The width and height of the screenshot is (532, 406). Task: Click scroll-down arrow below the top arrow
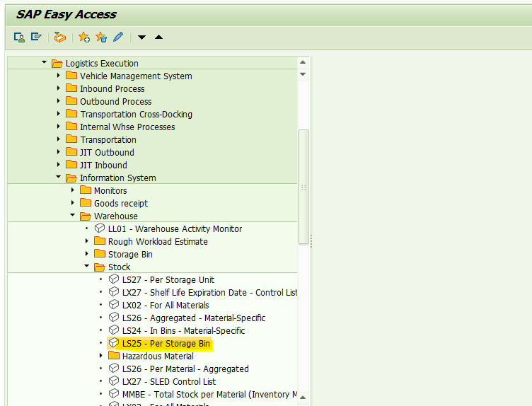pos(303,74)
